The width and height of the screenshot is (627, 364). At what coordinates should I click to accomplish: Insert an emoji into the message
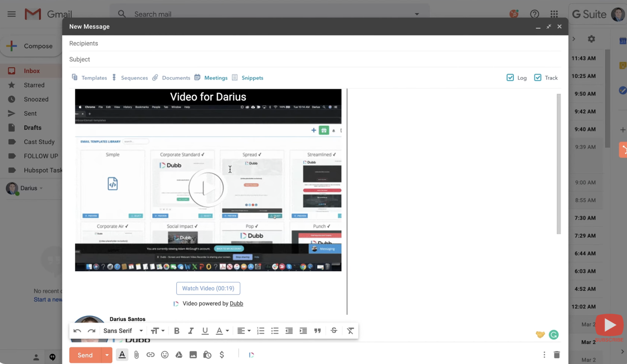coord(165,355)
